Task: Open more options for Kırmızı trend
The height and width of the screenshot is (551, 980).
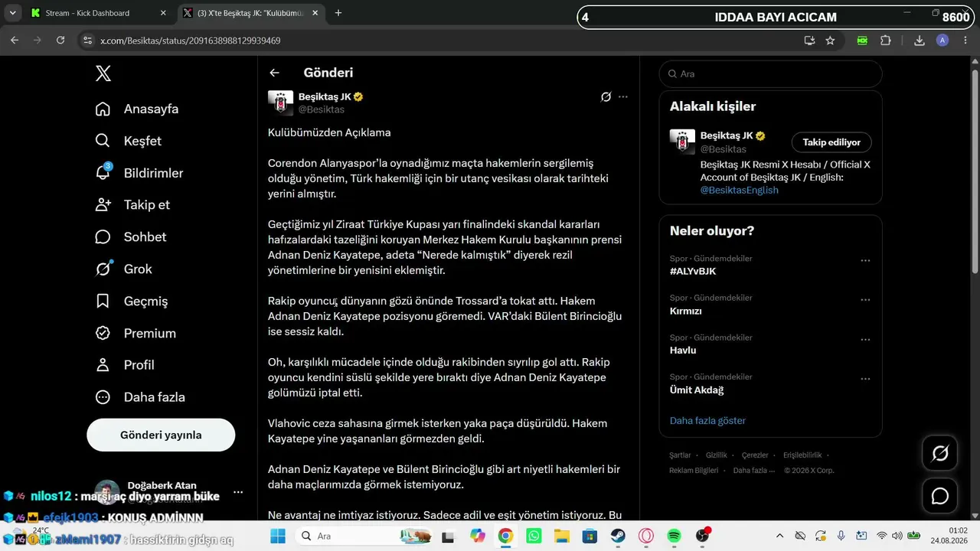Action: [x=865, y=300]
